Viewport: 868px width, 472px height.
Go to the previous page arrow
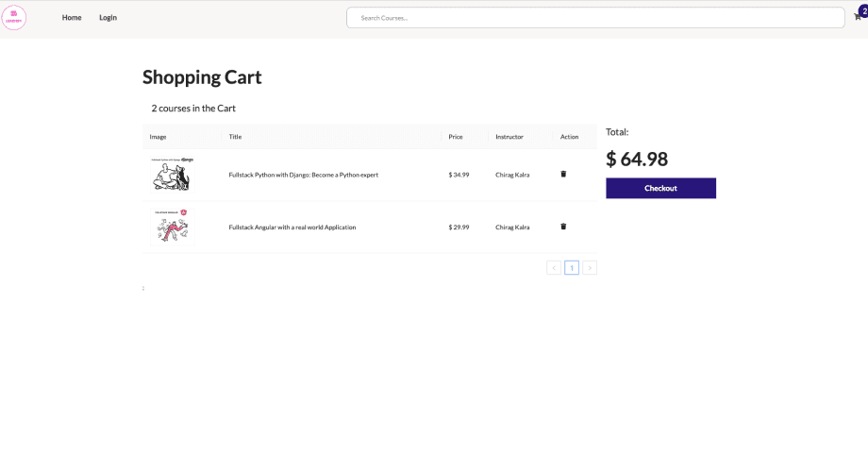tap(554, 267)
